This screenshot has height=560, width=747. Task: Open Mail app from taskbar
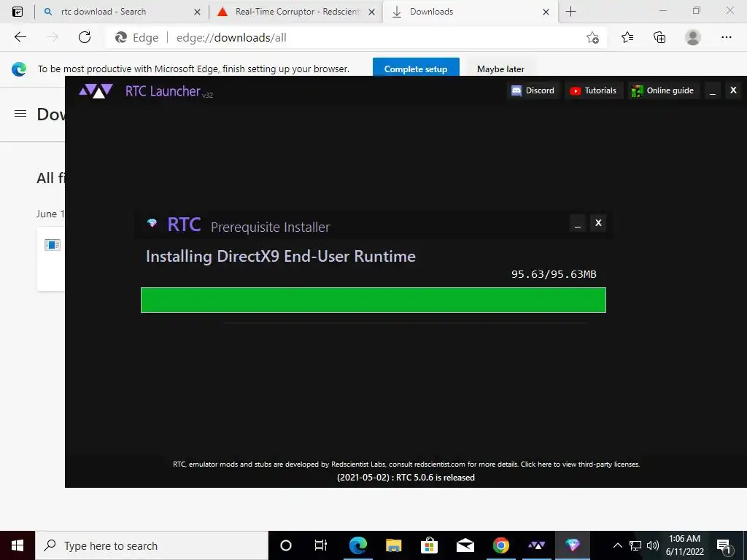point(465,545)
